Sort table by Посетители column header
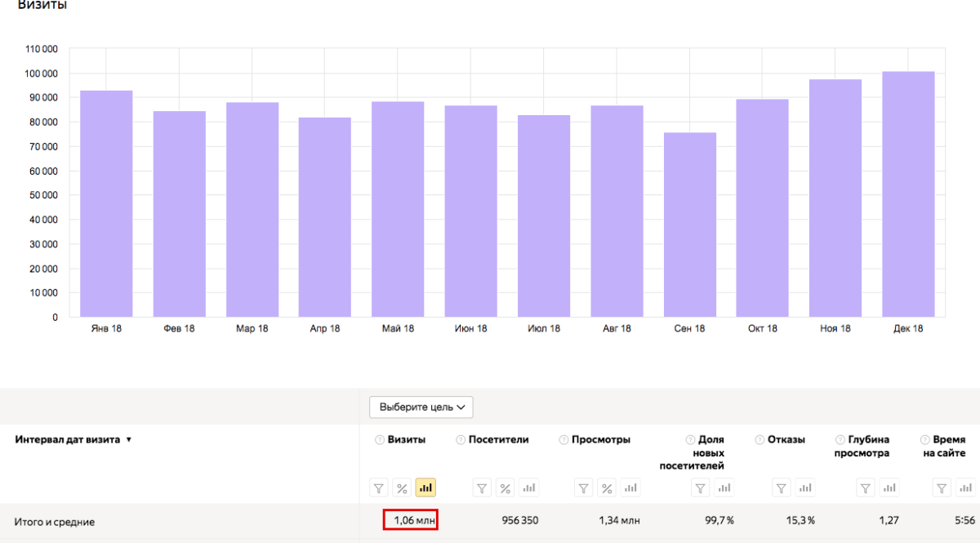The image size is (980, 543). coord(498,439)
